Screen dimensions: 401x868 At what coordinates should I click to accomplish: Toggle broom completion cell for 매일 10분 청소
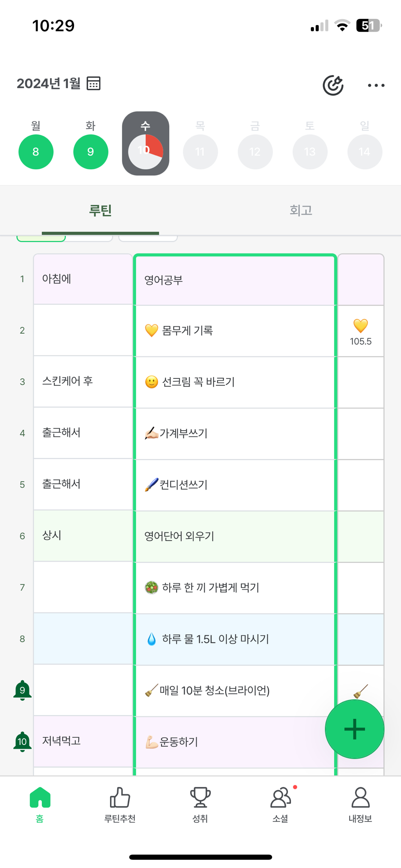pos(361,689)
